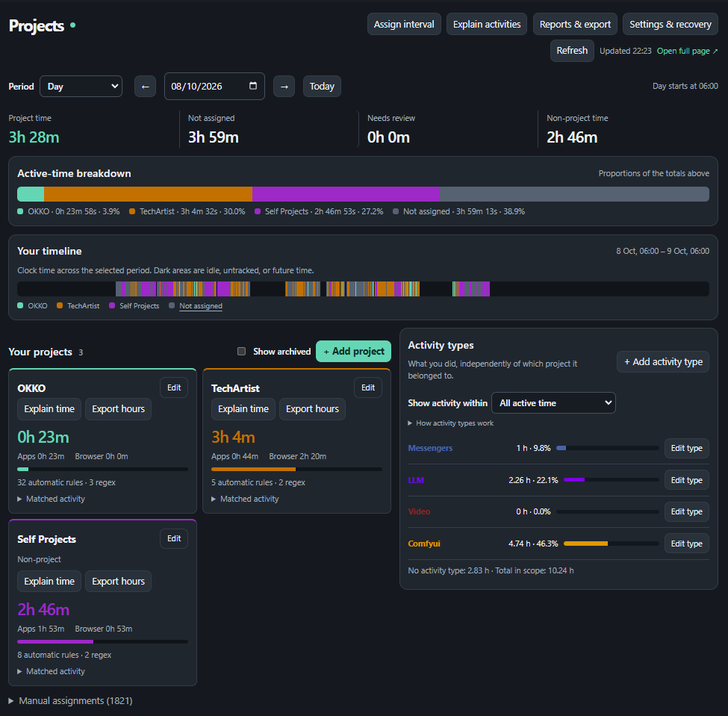Expand Manual assignments (1821)

point(71,700)
